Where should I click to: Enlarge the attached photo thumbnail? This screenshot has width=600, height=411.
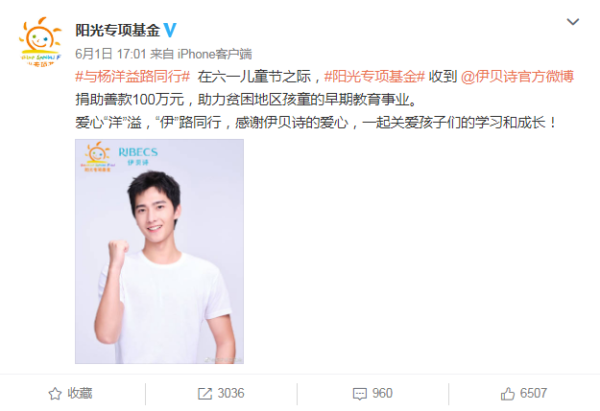pos(159,251)
